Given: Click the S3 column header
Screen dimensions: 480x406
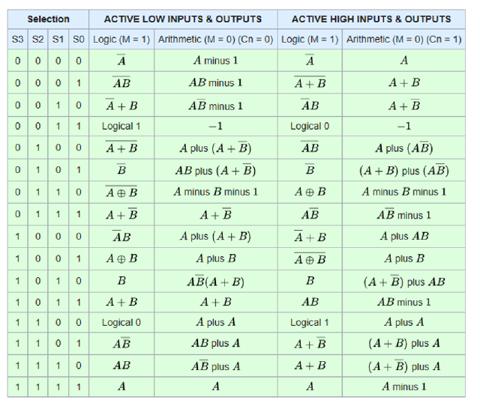Looking at the screenshot, I should [18, 39].
